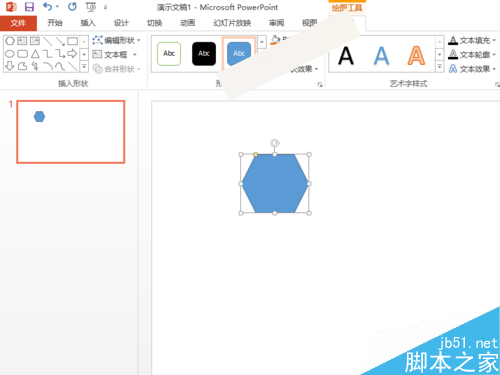This screenshot has width=500, height=375.
Task: Apply white Abc style with green outline
Action: (169, 53)
